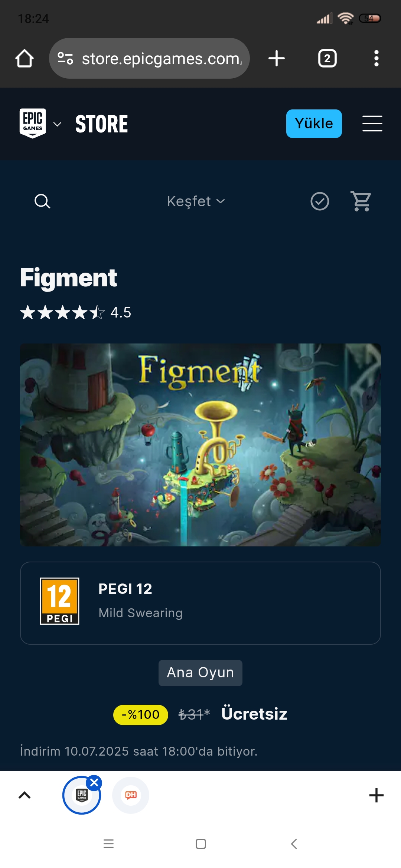Image resolution: width=401 pixels, height=868 pixels.
Task: Open the browser three-dot menu
Action: (x=376, y=59)
